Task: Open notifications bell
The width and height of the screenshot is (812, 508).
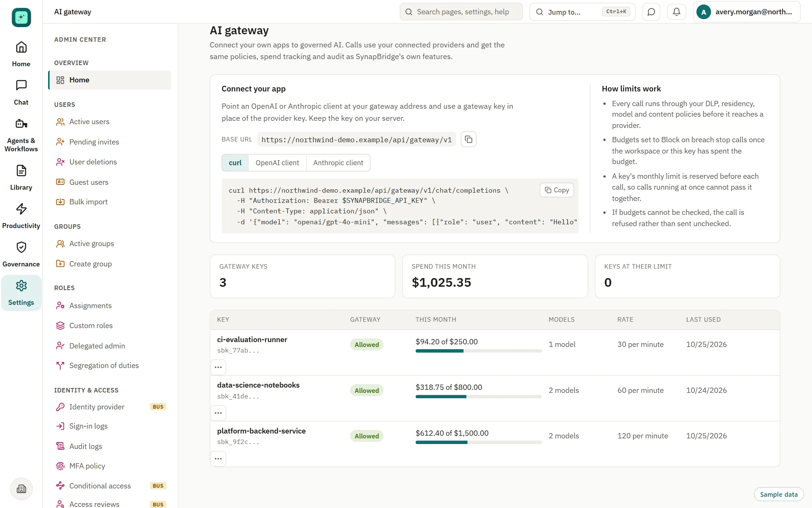Action: pos(676,12)
